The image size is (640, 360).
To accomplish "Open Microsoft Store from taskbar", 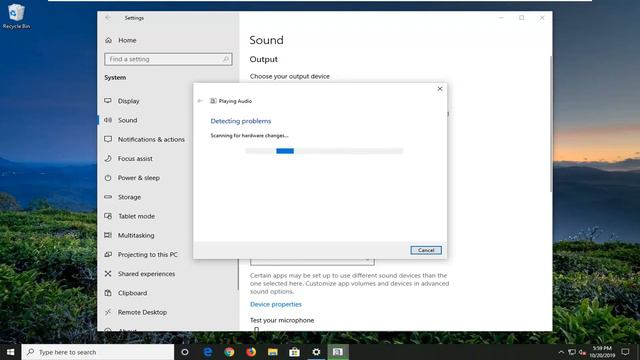I will 294,352.
